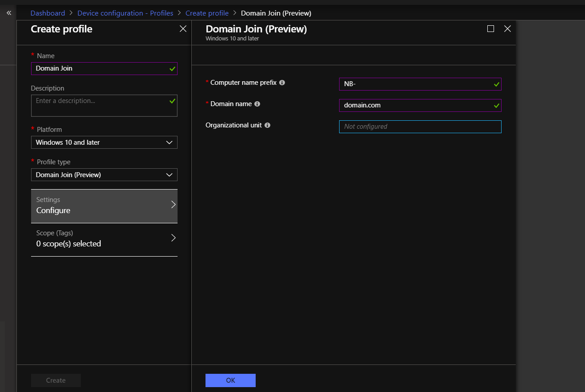Click the Create button

pyautogui.click(x=55, y=380)
